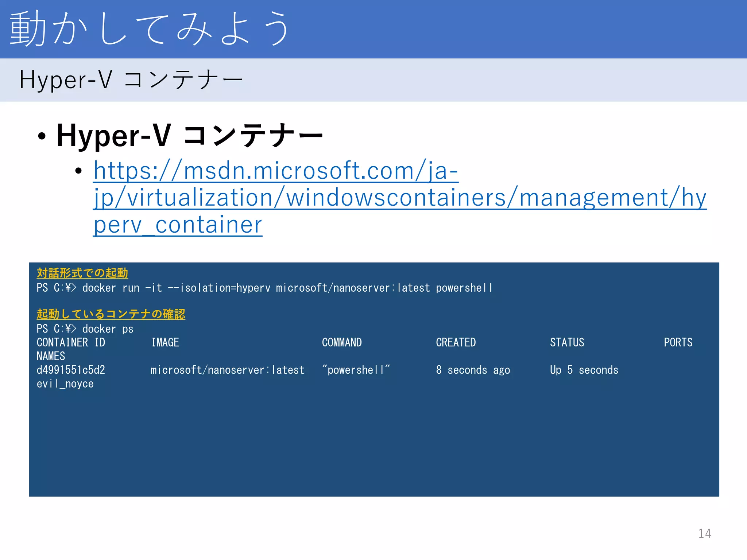
Task: Click the subtitle Hyper-V コンテナー in the gray band
Action: point(131,79)
